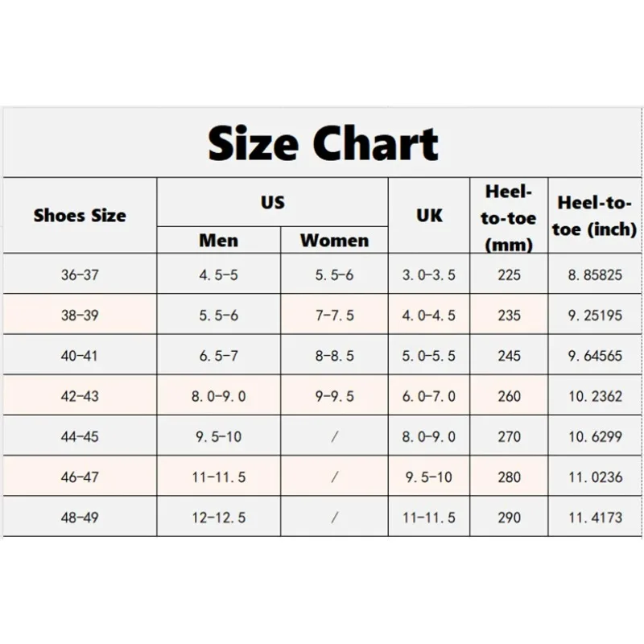Click the UK column header
The image size is (644, 644).
429,215
